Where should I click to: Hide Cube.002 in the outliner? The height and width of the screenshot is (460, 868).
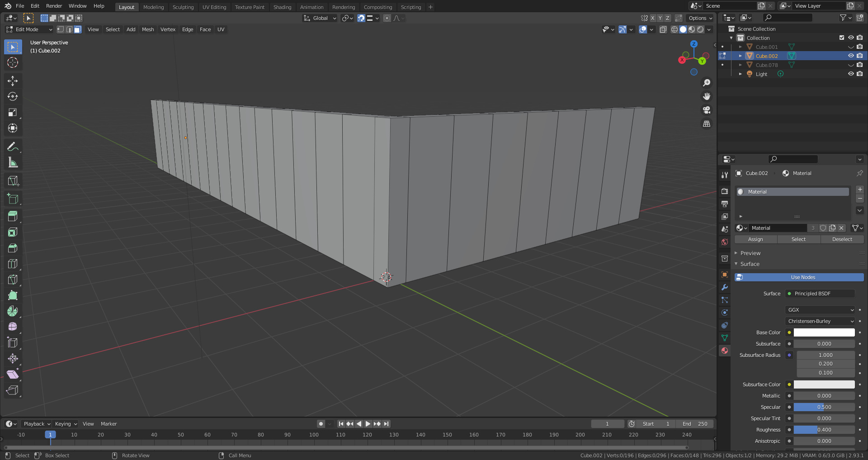pos(850,56)
